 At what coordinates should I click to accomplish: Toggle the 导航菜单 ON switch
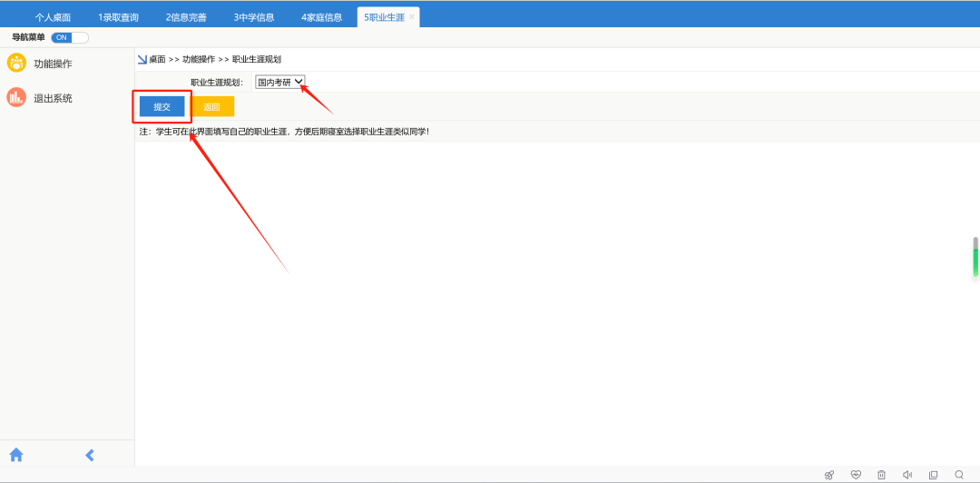[x=70, y=37]
